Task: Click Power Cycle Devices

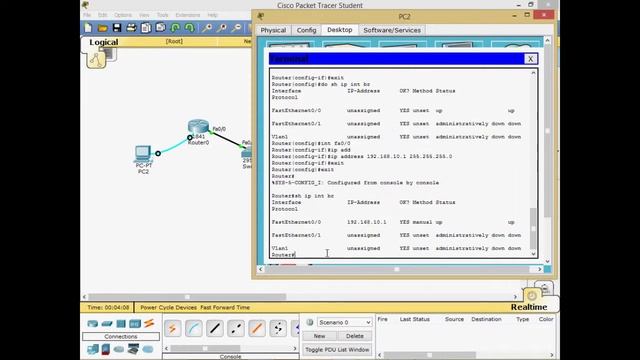Action: tap(169, 307)
